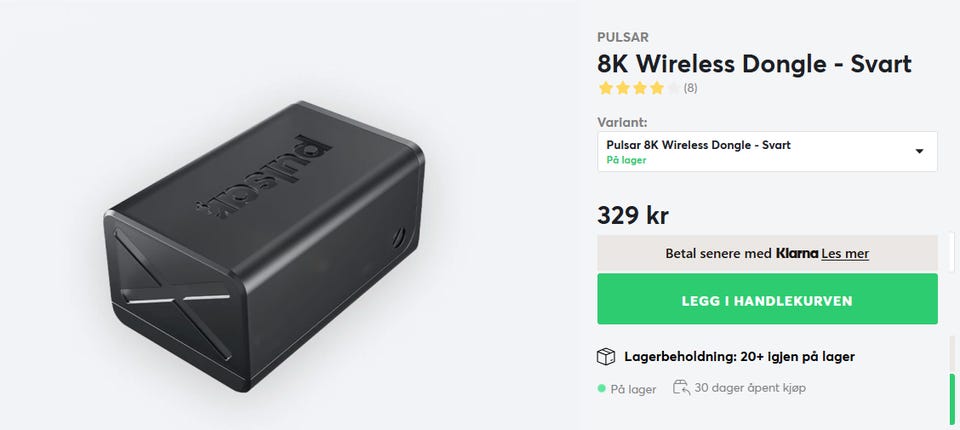This screenshot has width=960, height=430.
Task: Click the green scrollbar thumb at right
Action: click(952, 399)
